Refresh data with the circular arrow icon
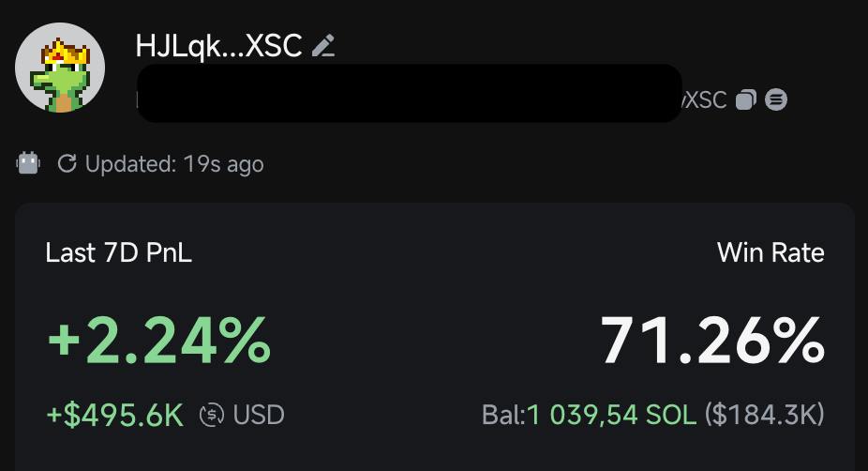The image size is (868, 471). [67, 164]
